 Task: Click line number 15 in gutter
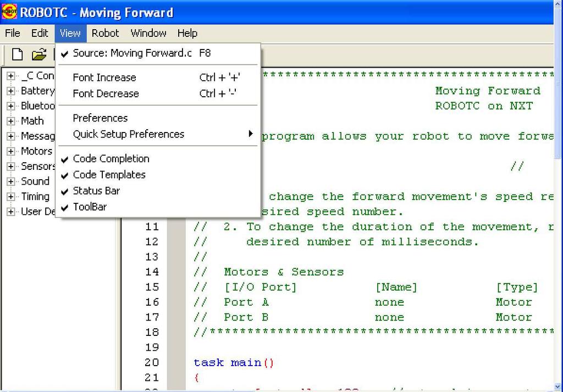[152, 287]
